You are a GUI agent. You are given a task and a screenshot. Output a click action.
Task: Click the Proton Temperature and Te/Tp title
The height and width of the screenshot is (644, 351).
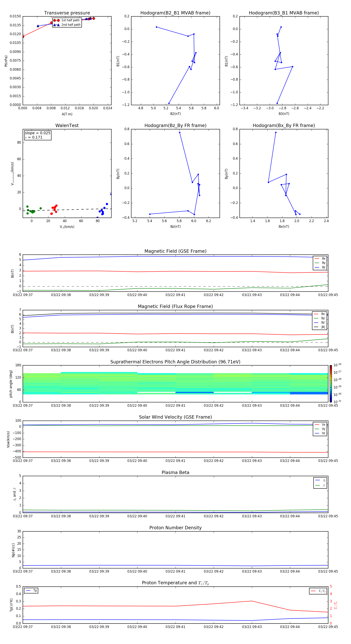(175, 583)
